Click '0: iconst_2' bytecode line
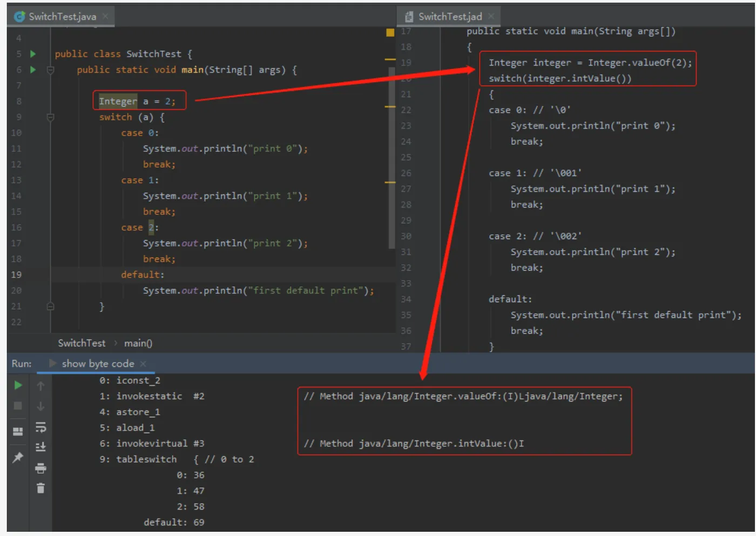 (130, 380)
